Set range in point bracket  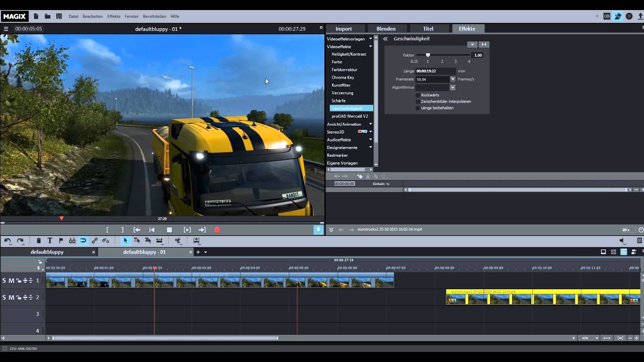click(x=107, y=230)
